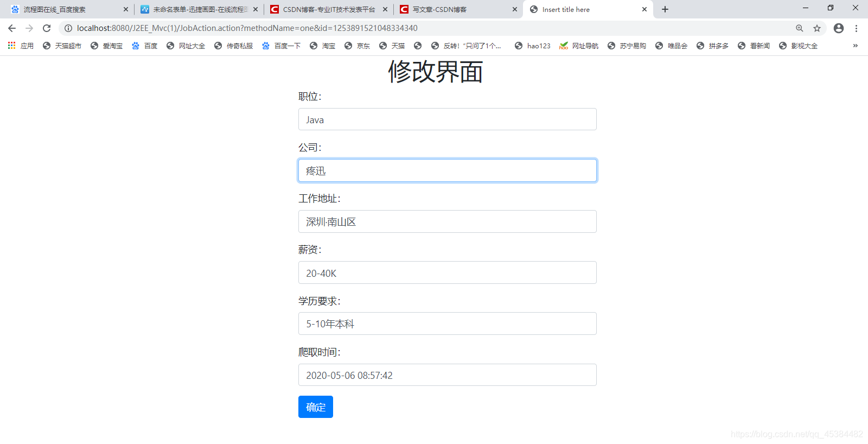Image resolution: width=868 pixels, height=444 pixels.
Task: Click the 修改界面 page heading
Action: [x=436, y=72]
